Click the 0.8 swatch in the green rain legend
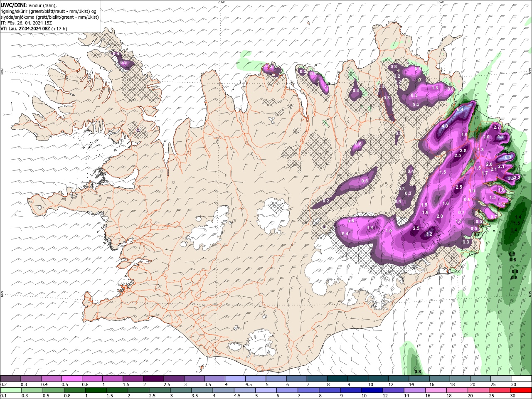 click(x=74, y=390)
